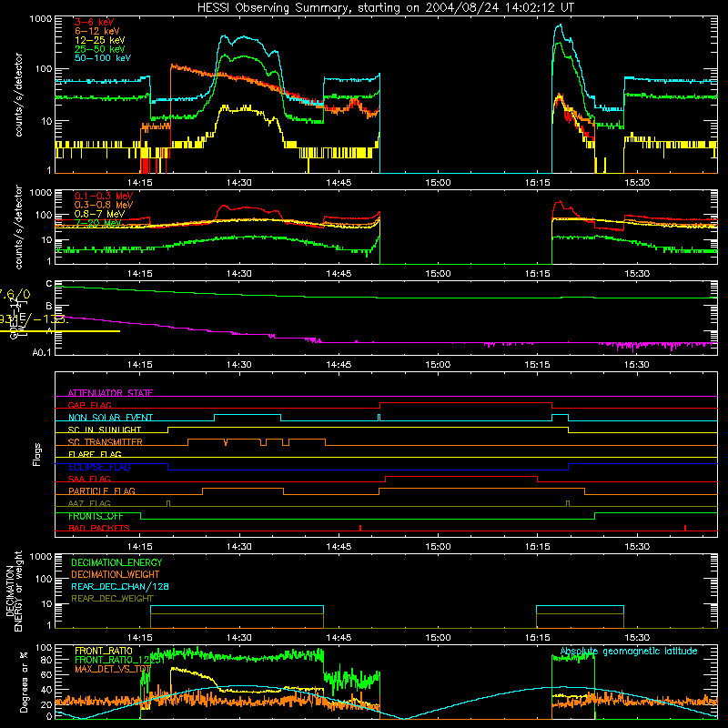Select the FLARE_FLAG label

(95, 454)
